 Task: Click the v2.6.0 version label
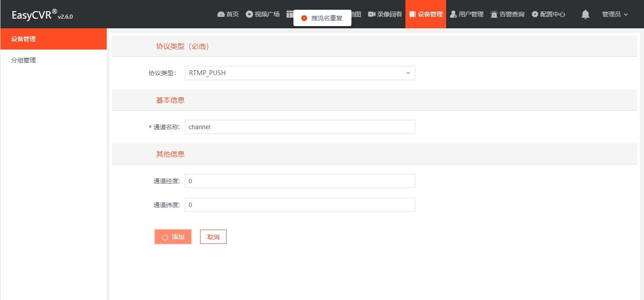click(65, 17)
